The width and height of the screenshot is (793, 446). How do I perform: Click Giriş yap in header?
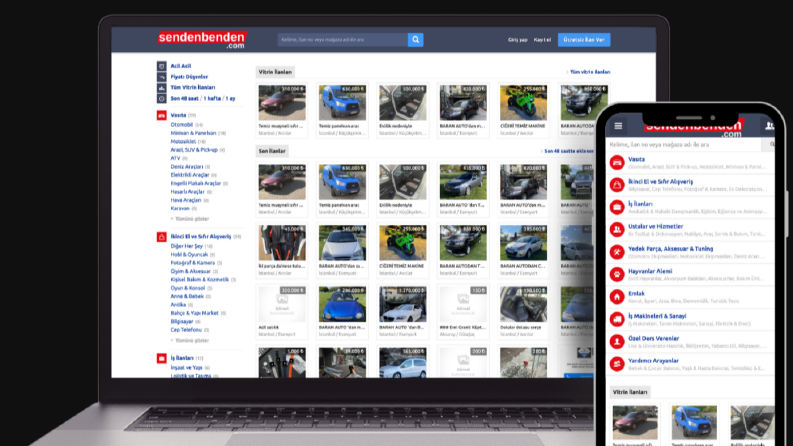[x=517, y=40]
